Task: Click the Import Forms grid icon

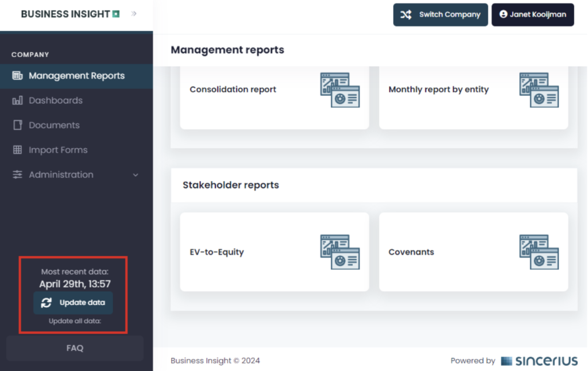Action: point(17,150)
